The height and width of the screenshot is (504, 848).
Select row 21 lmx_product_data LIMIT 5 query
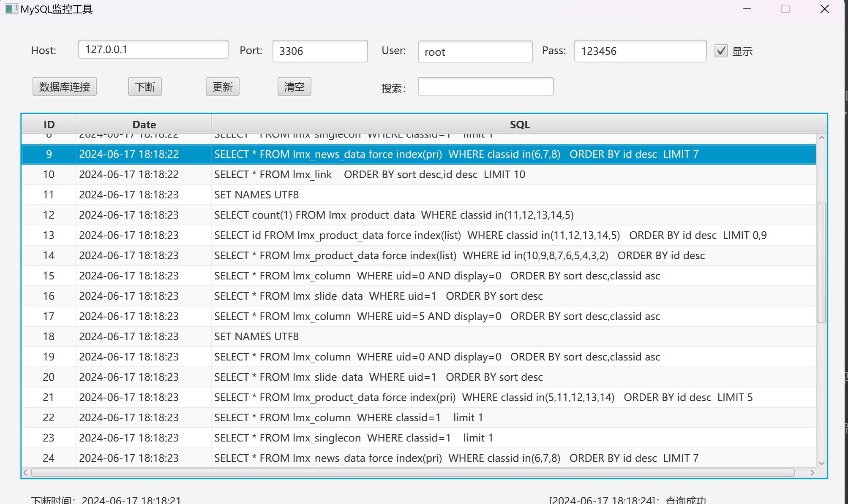click(x=419, y=397)
